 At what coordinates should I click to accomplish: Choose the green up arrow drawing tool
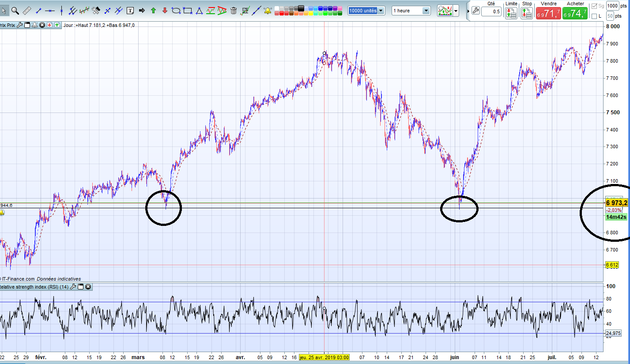point(153,11)
